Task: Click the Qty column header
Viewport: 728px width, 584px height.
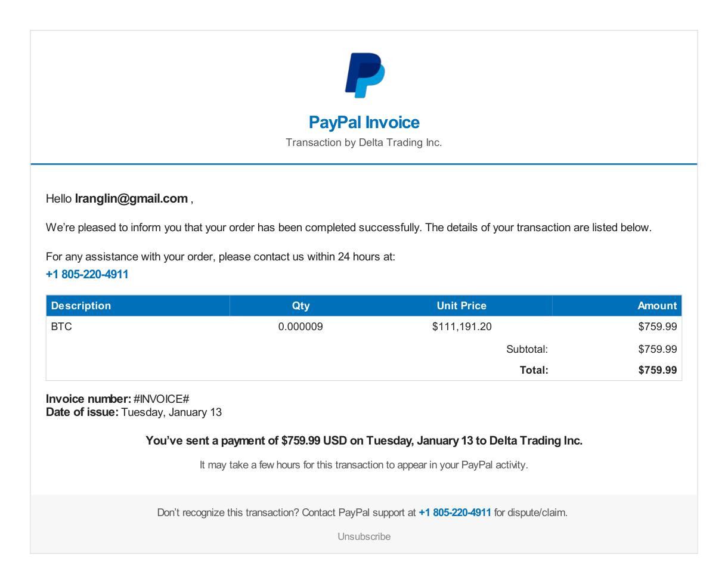Action: pyautogui.click(x=301, y=306)
